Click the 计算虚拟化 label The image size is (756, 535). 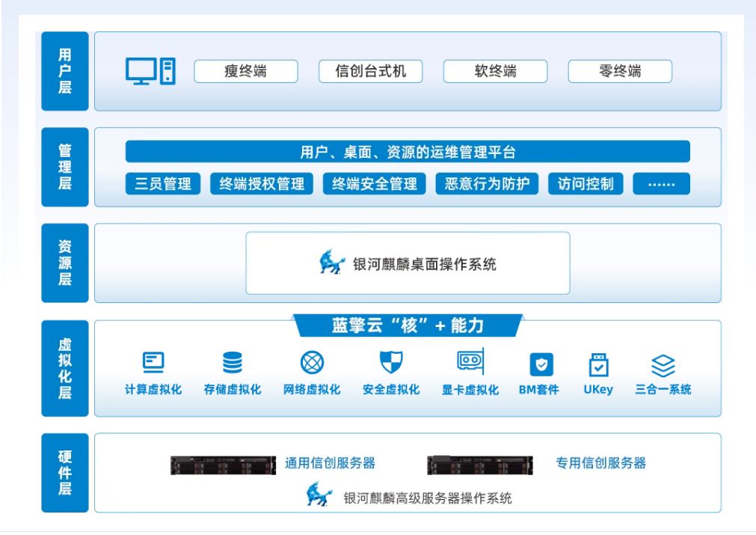click(x=153, y=389)
